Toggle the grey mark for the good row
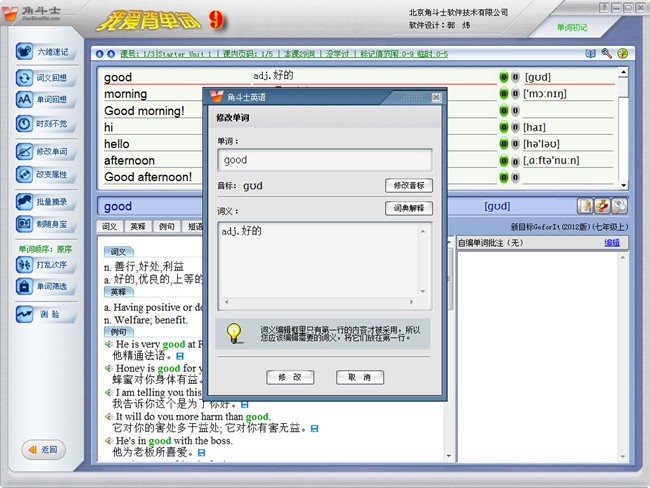The height and width of the screenshot is (488, 650). (x=515, y=77)
